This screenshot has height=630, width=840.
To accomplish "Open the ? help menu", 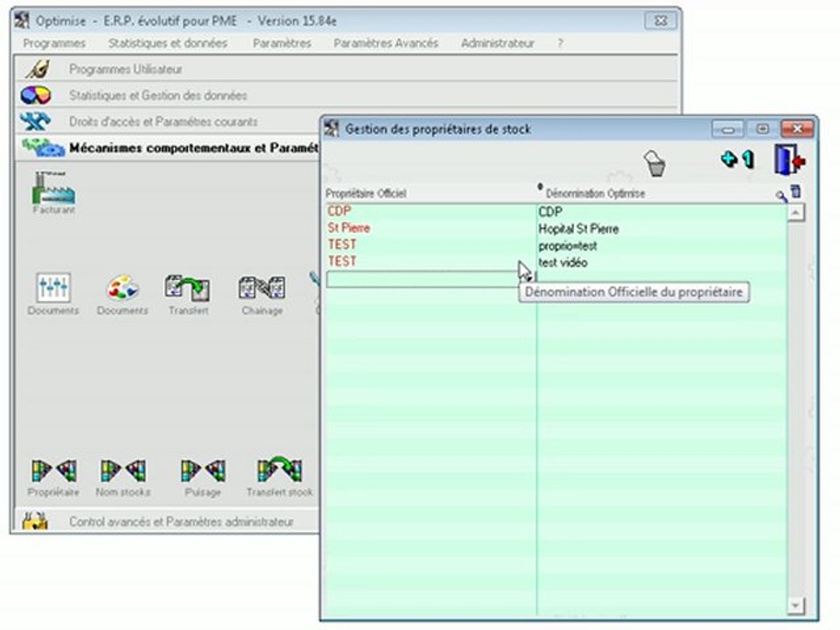I will tap(560, 43).
